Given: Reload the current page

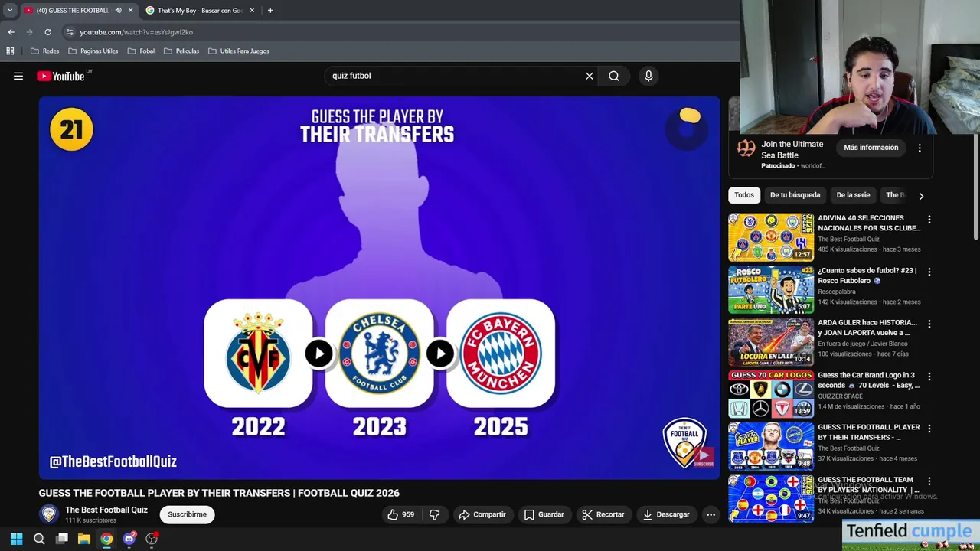Looking at the screenshot, I should click(x=47, y=32).
